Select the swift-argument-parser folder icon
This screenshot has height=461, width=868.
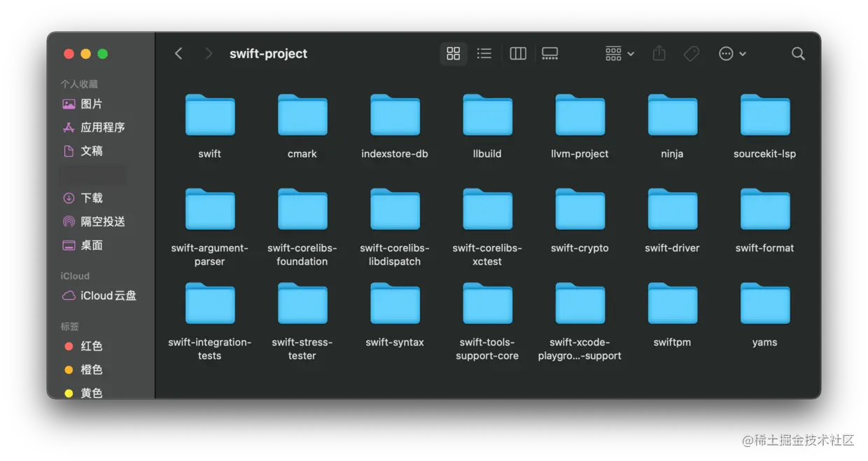[x=210, y=209]
